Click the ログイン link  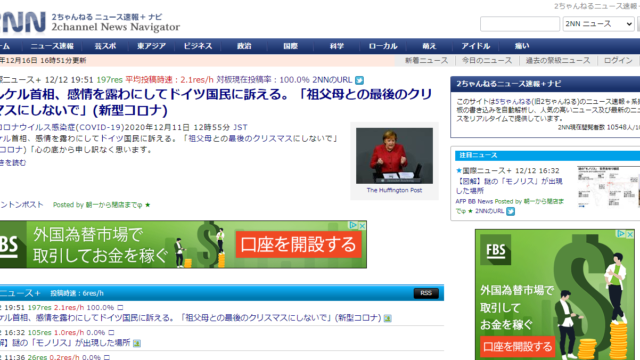[x=618, y=60]
